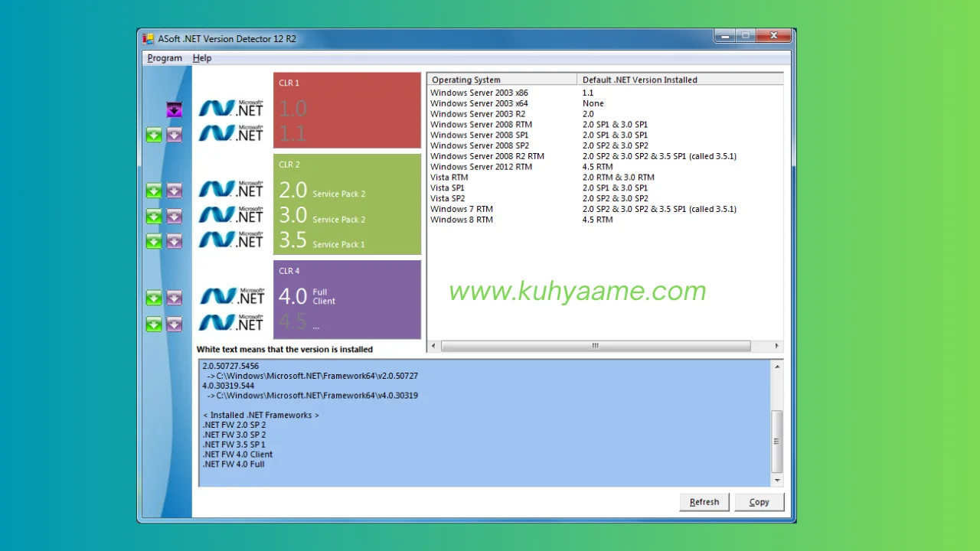Image resolution: width=980 pixels, height=551 pixels.
Task: Click the green download arrow for .NET 4.0
Action: click(x=154, y=298)
